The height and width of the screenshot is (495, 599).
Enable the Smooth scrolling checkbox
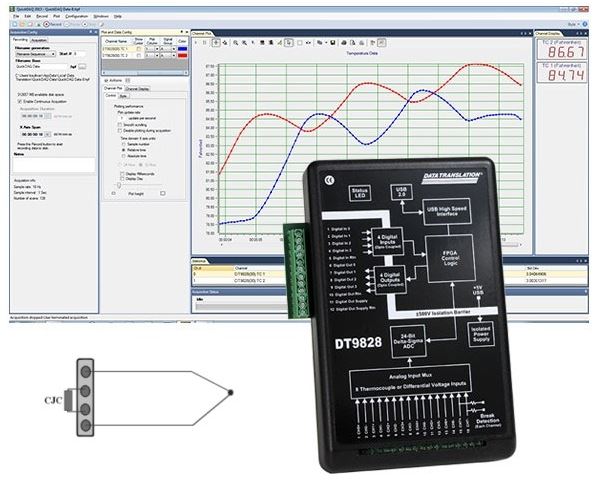click(x=120, y=125)
